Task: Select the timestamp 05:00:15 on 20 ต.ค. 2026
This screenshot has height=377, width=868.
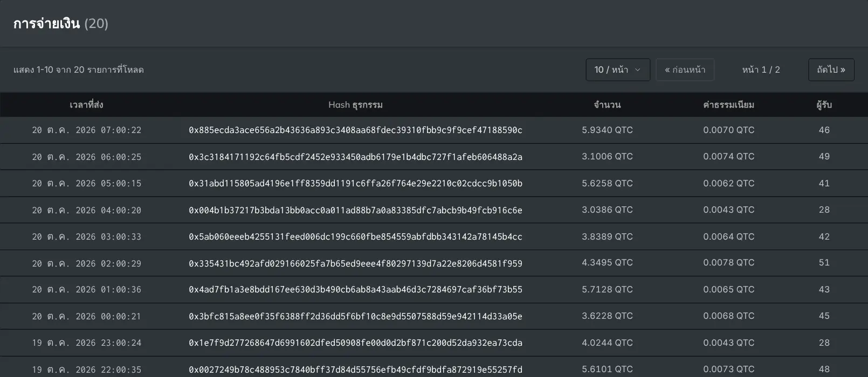Action: click(86, 184)
